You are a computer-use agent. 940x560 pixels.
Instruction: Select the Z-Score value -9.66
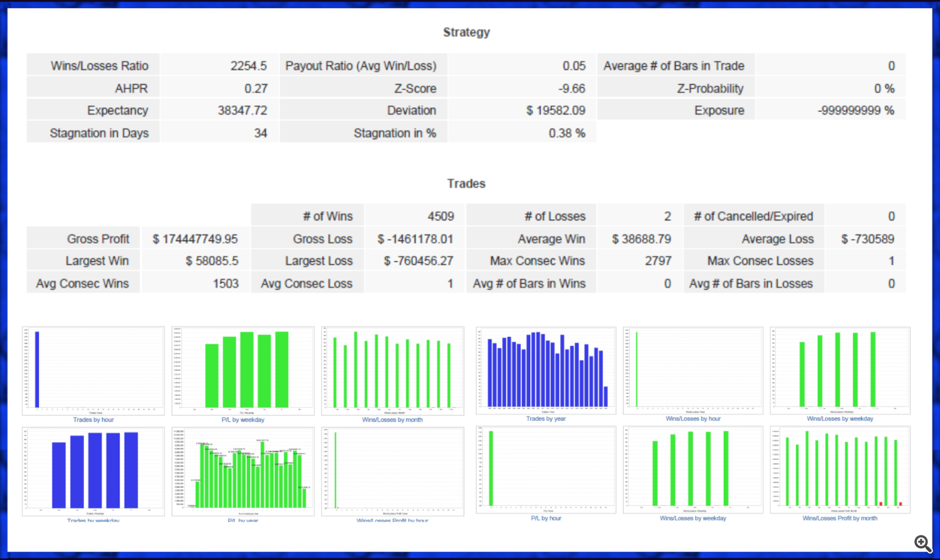coord(572,88)
